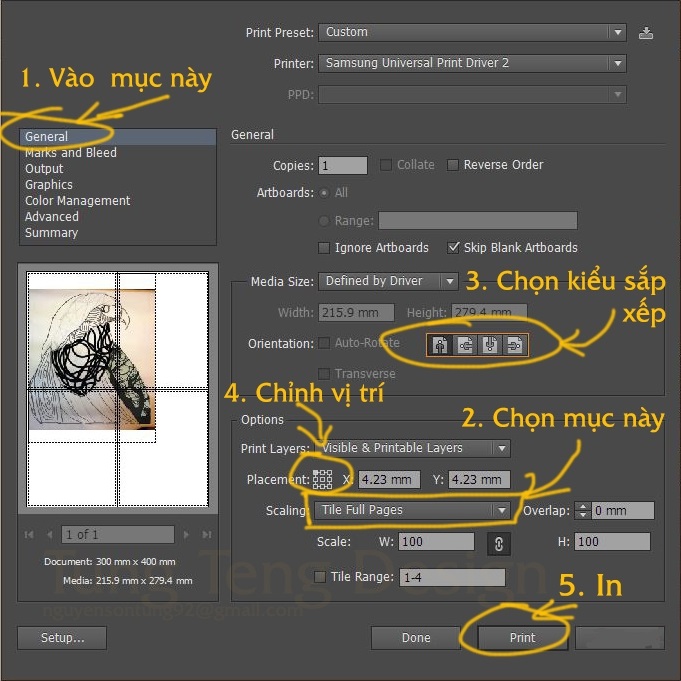Go to next page in preview navigation
The image size is (681, 681).
click(186, 535)
